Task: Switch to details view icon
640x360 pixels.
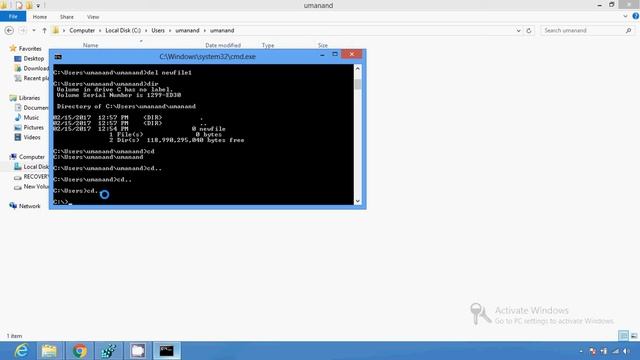Action: pyautogui.click(x=623, y=336)
